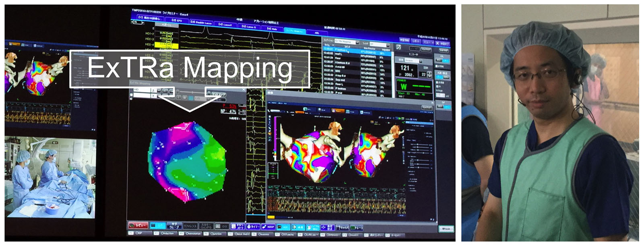Click the ExTRa phase map image
644x246 pixels.
(x=187, y=161)
